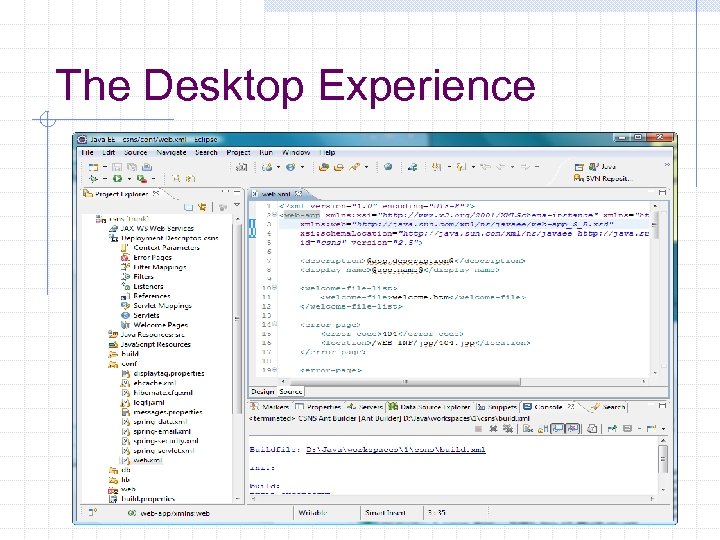The width and height of the screenshot is (720, 540).
Task: Click the Debug bug toolbar icon
Action: 94,179
